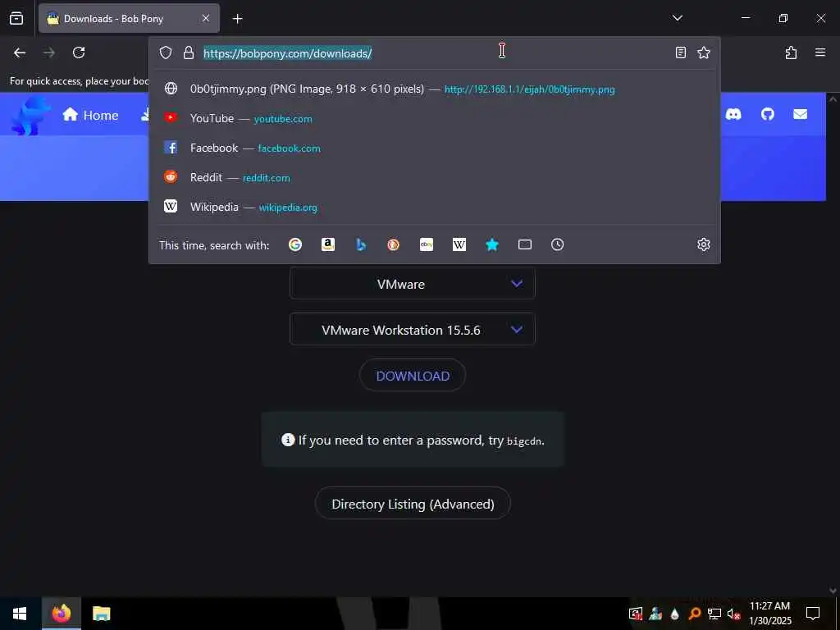Viewport: 840px width, 630px height.
Task: Open the Discord icon link
Action: pos(733,114)
